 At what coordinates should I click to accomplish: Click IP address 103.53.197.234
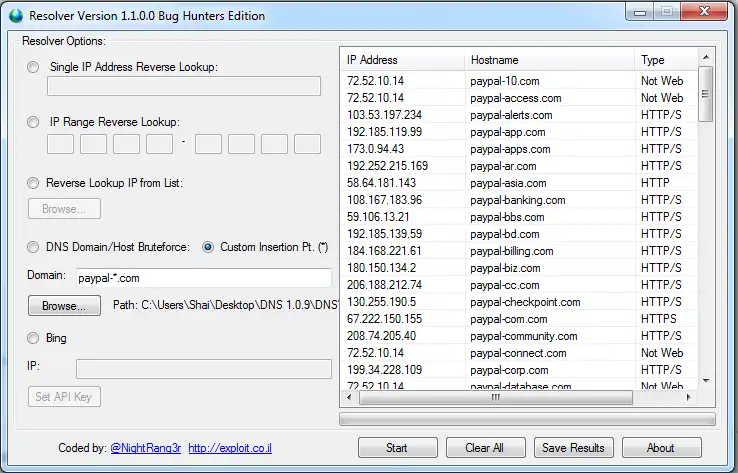tap(385, 115)
